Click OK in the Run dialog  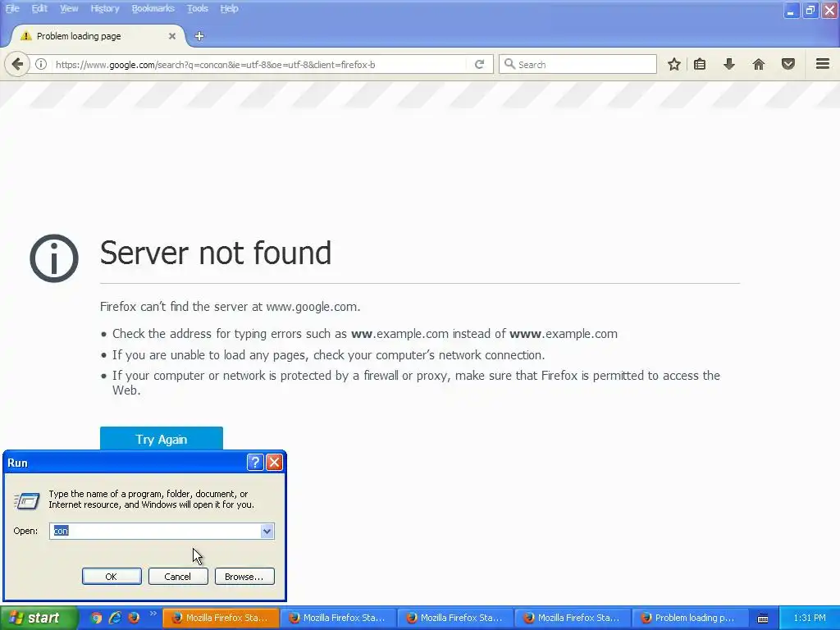(x=112, y=577)
